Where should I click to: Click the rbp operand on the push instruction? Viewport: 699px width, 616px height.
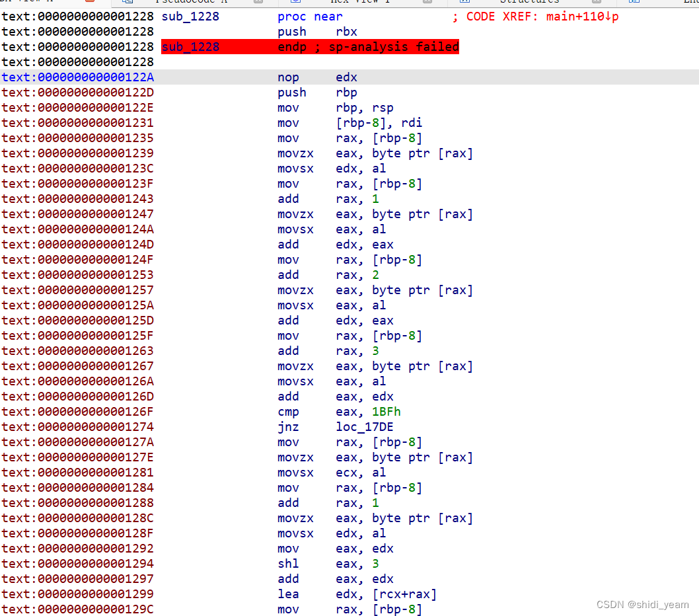346,92
